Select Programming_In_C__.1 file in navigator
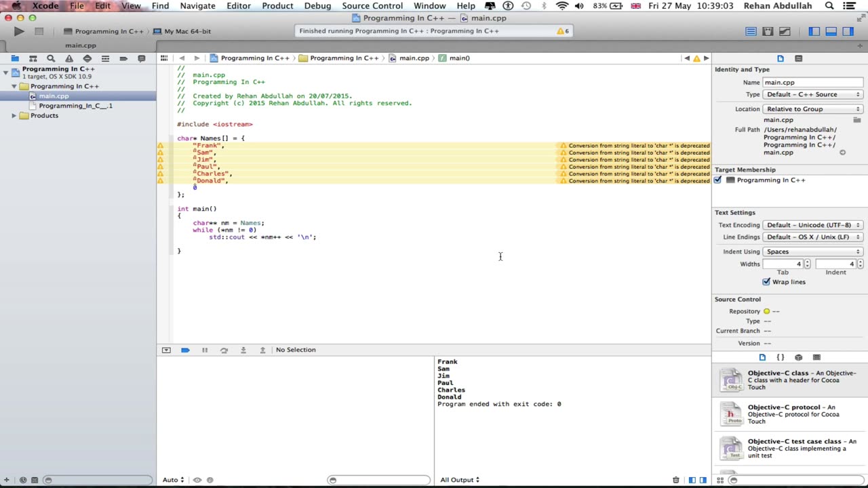This screenshot has height=488, width=868. click(x=75, y=106)
